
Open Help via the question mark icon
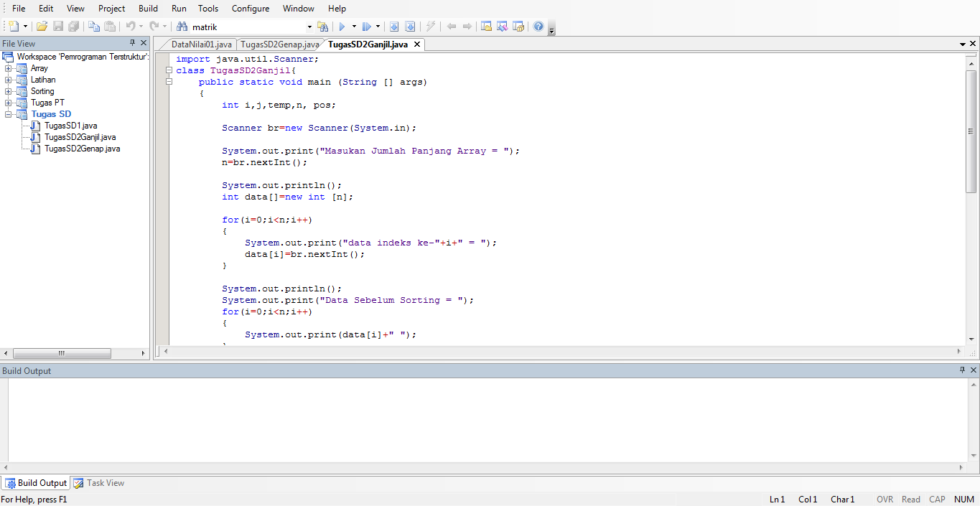pyautogui.click(x=538, y=26)
